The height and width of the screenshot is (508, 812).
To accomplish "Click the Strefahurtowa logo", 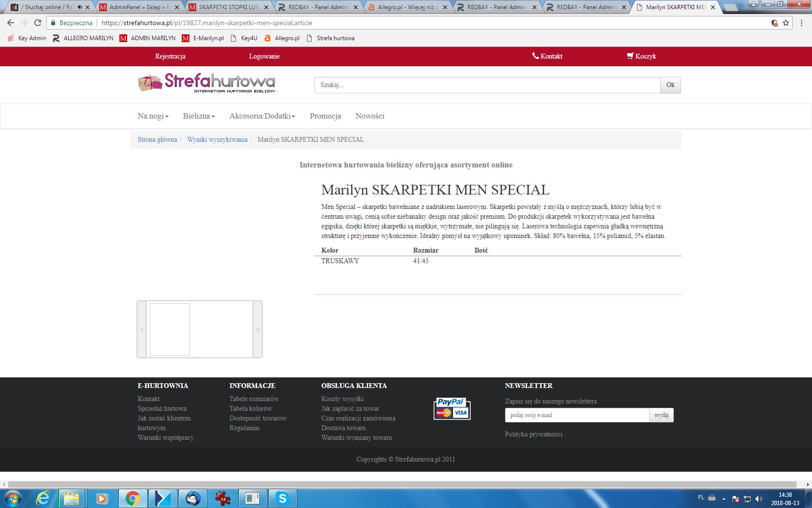I will 206,83.
